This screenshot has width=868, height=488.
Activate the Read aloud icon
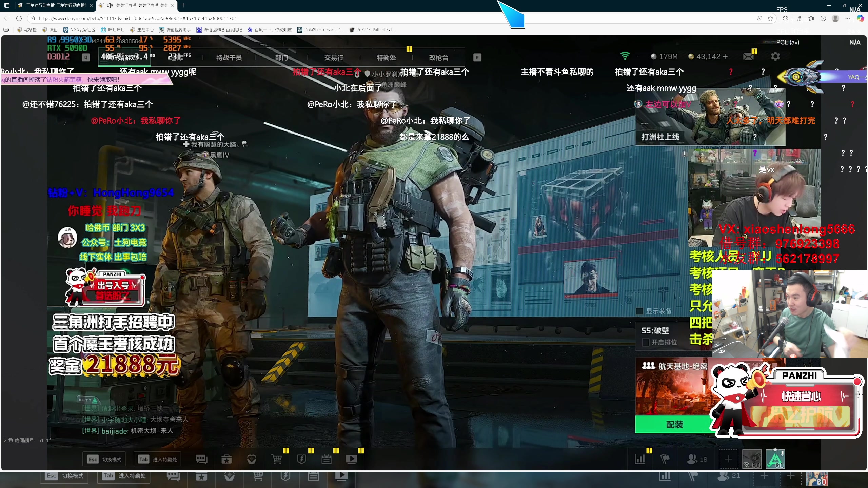point(759,18)
